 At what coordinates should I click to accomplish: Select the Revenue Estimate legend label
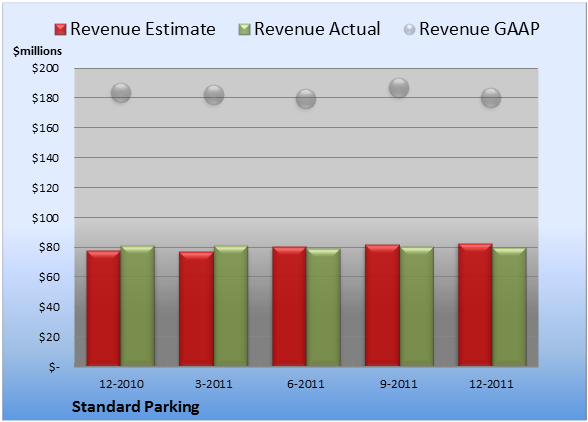(143, 29)
